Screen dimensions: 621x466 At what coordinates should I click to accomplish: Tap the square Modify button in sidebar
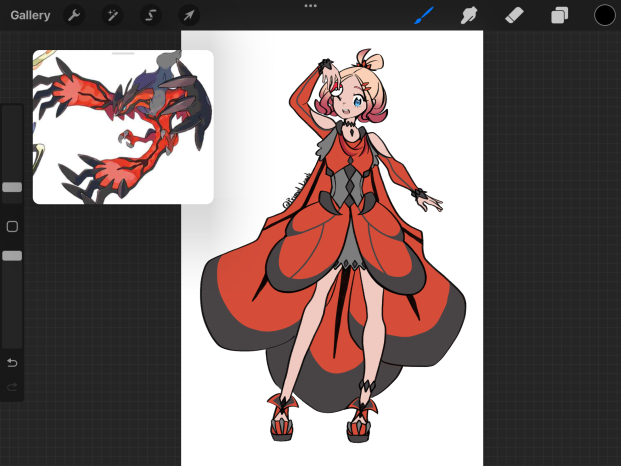[12, 226]
